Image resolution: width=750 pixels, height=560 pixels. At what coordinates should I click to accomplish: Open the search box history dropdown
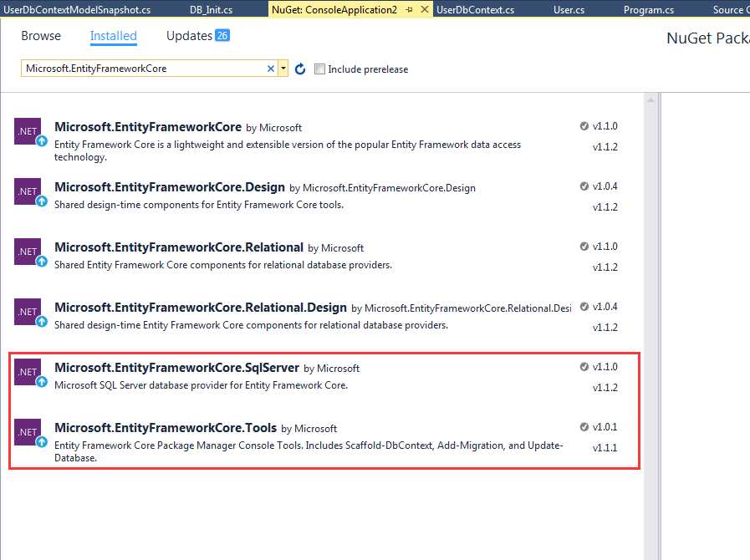pos(283,69)
